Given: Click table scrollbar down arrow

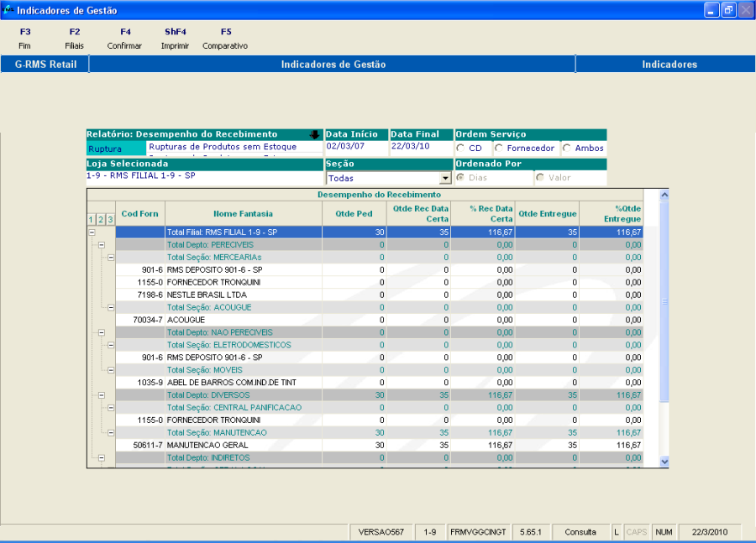Looking at the screenshot, I should click(x=664, y=461).
